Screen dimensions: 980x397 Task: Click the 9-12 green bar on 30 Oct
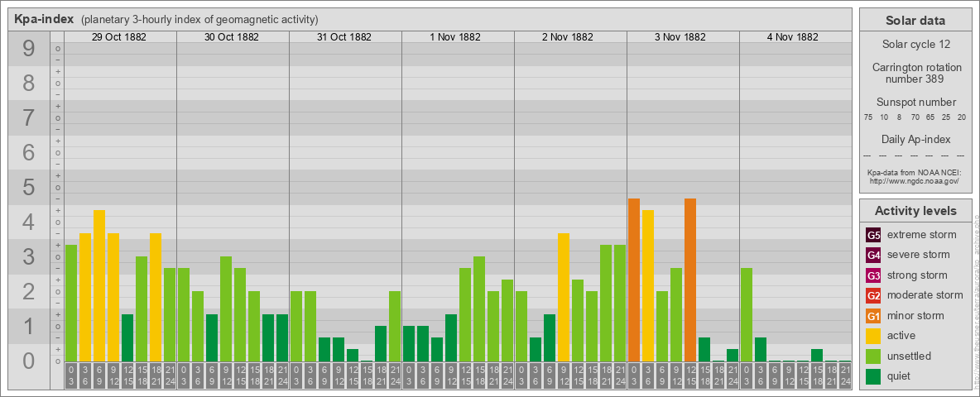click(226, 309)
